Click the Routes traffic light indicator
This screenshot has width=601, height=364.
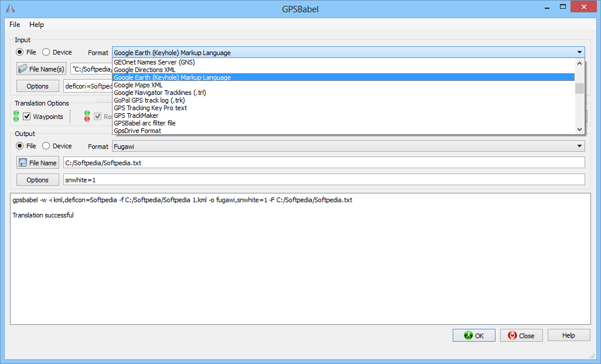87,116
